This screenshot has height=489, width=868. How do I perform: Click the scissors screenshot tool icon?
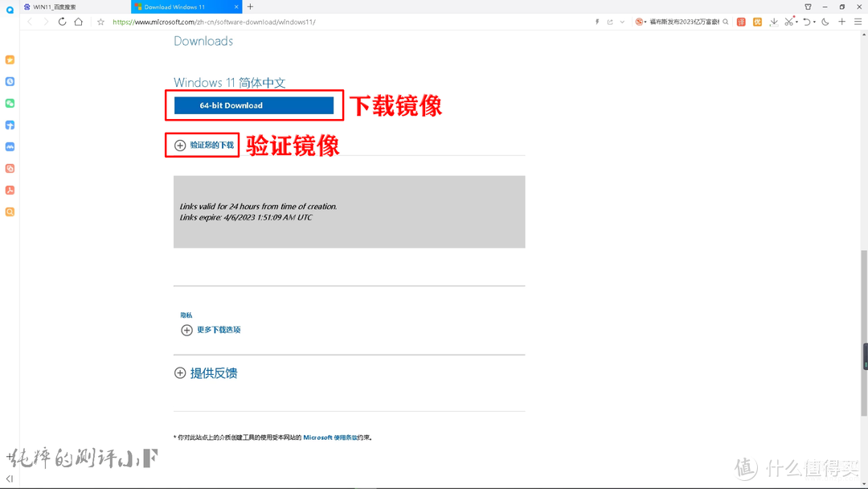[x=789, y=23]
